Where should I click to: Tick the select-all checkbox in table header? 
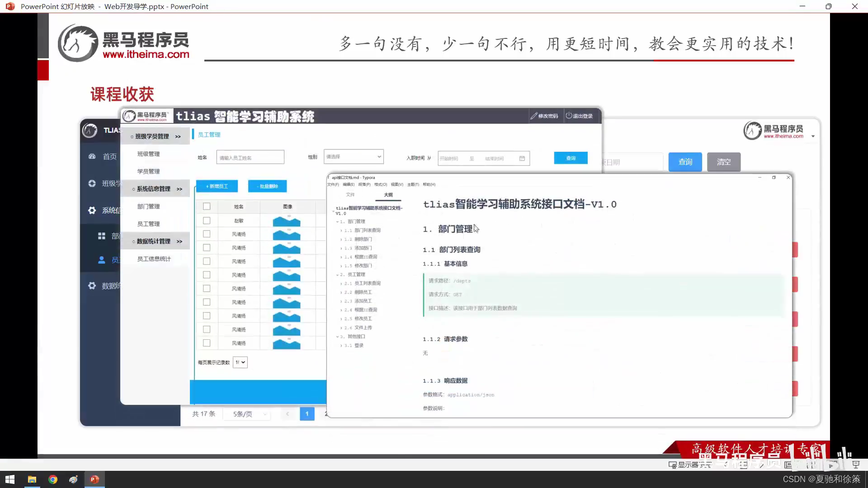207,206
